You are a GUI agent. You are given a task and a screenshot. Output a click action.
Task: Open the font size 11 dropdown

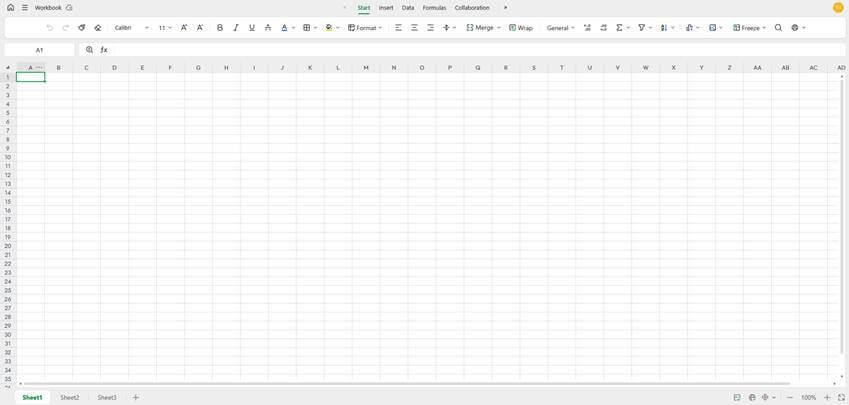pyautogui.click(x=165, y=28)
